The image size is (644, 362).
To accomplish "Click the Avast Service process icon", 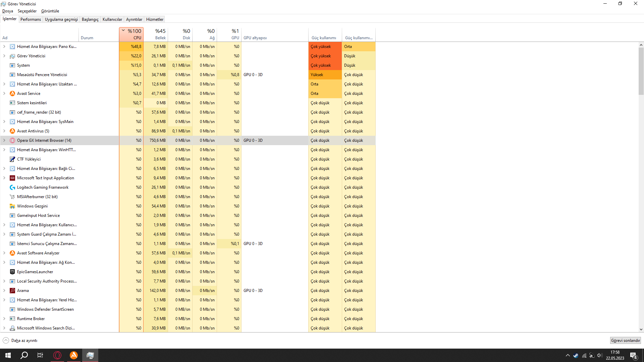I will pos(12,94).
